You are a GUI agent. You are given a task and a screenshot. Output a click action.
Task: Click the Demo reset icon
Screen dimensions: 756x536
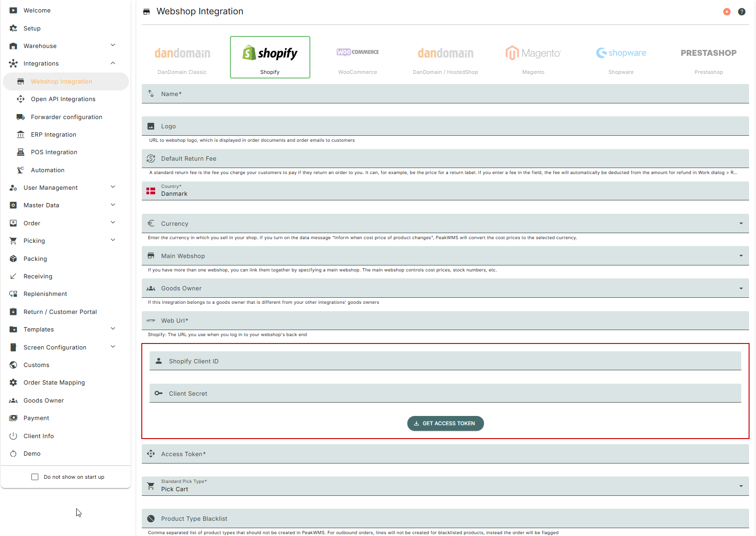click(13, 453)
